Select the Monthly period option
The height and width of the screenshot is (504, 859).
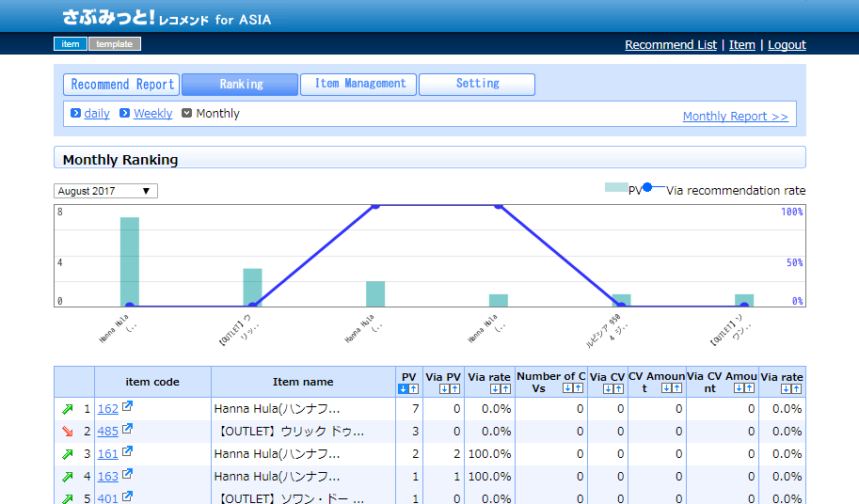(217, 114)
